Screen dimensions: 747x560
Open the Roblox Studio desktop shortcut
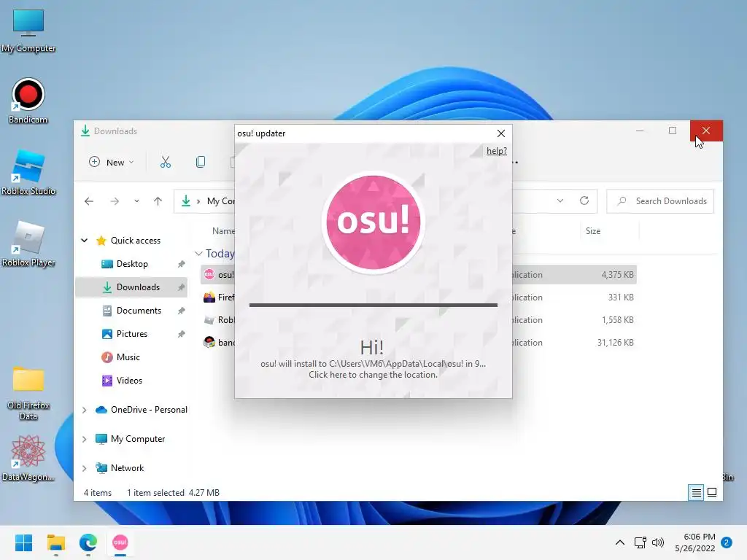pyautogui.click(x=28, y=172)
